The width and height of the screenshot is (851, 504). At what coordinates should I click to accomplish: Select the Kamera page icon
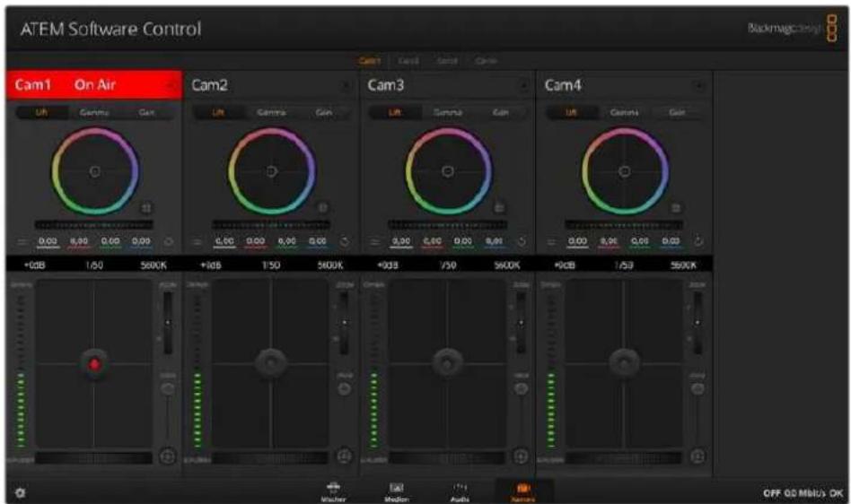[523, 491]
